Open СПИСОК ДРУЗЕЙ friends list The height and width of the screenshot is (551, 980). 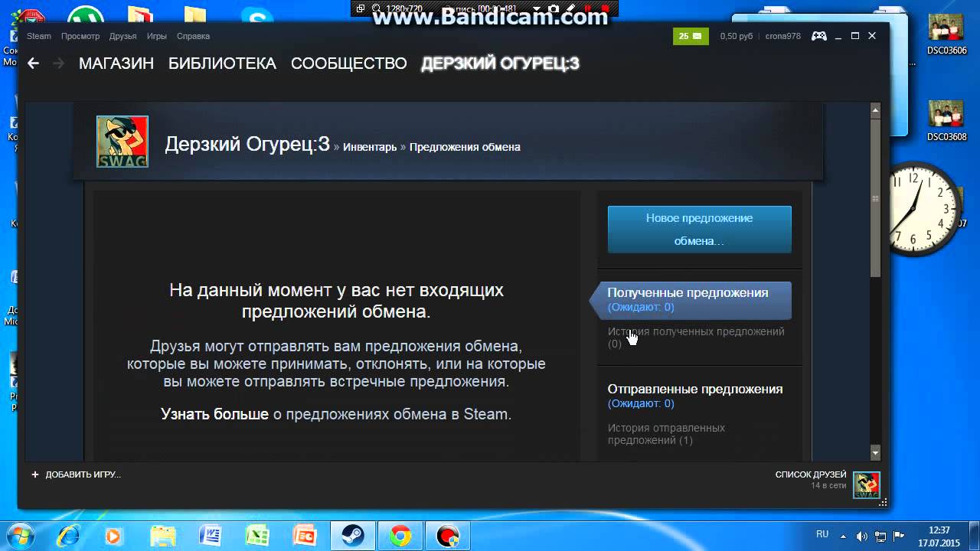click(x=811, y=474)
